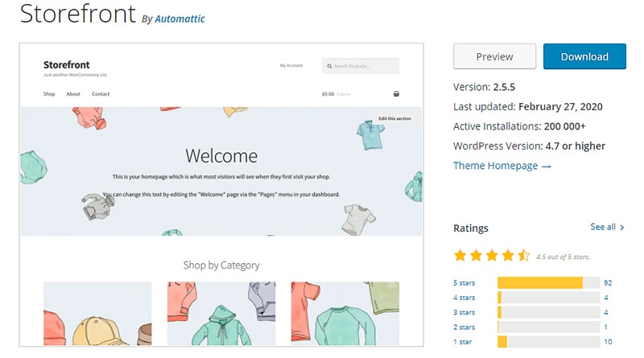Image resolution: width=644 pixels, height=358 pixels.
Task: Click the search magnifier icon in preview
Action: (x=328, y=66)
